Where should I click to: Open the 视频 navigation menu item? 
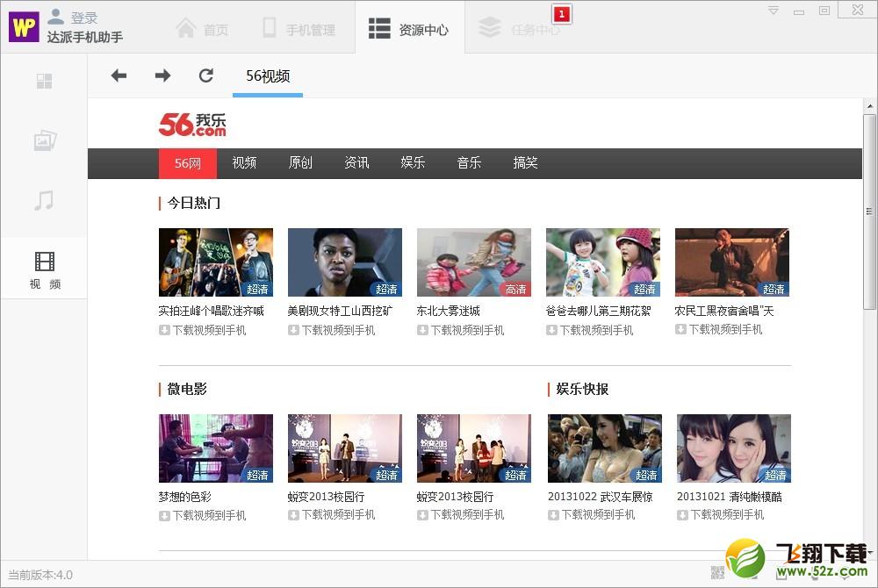coord(244,163)
